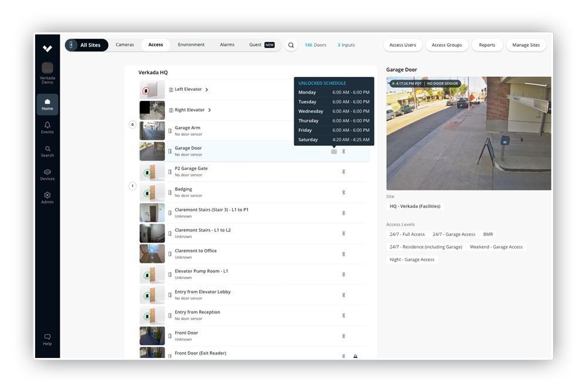
Task: Click the 24/7 - Residence (including Garage) chip
Action: click(x=425, y=247)
